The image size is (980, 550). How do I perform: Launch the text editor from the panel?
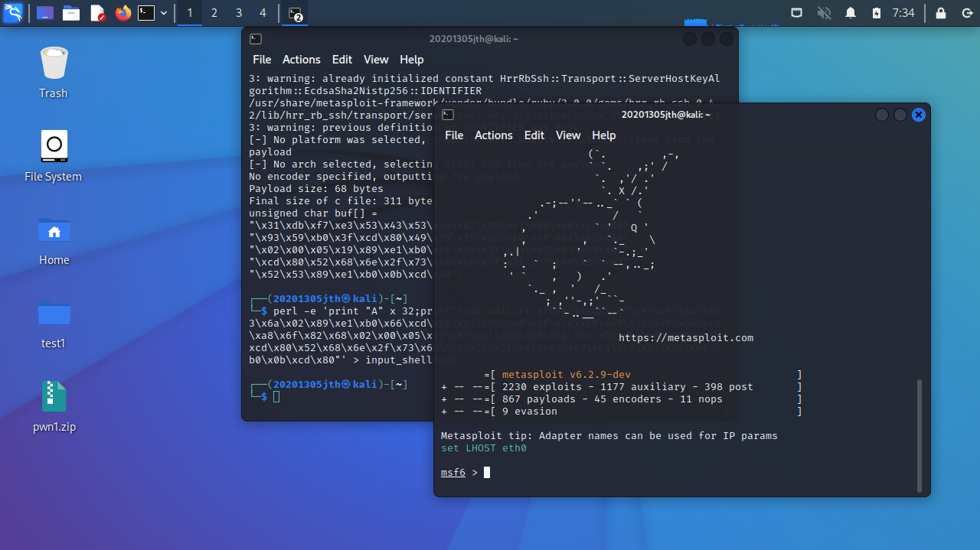97,13
